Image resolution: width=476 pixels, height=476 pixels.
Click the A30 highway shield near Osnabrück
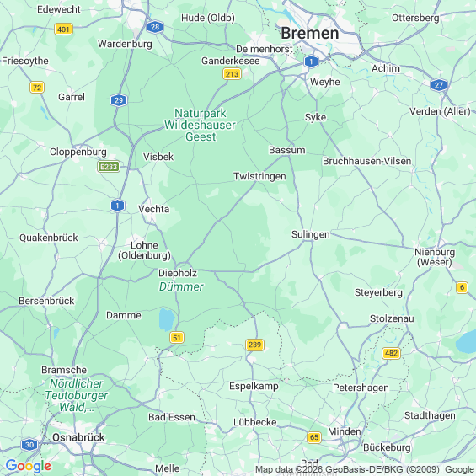[29, 445]
